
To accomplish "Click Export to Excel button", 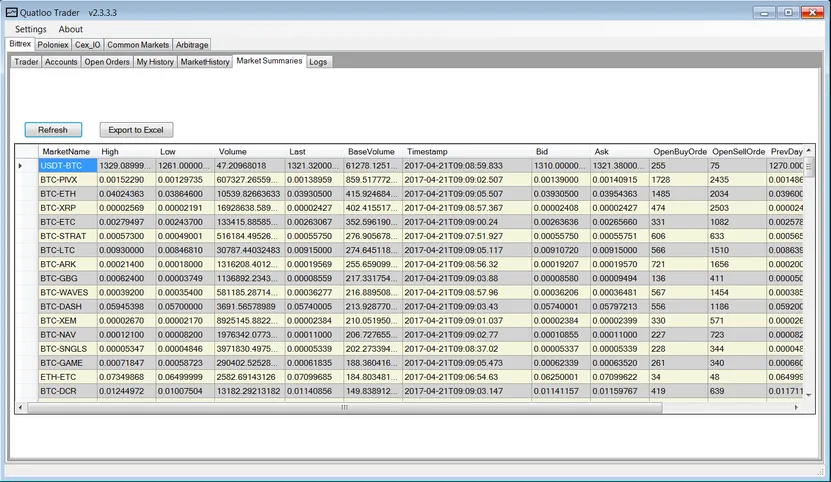I will click(x=136, y=130).
